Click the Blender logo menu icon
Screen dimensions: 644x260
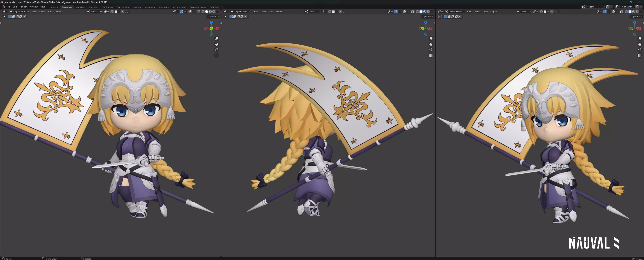3,7
